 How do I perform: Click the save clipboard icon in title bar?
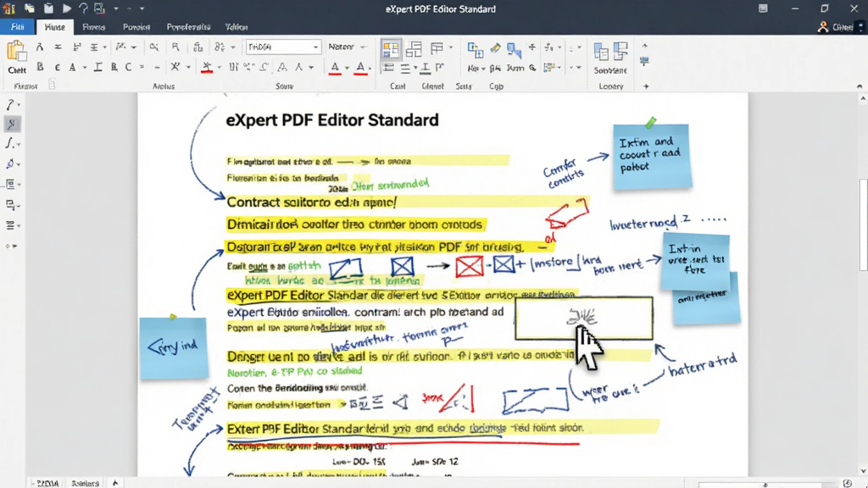pyautogui.click(x=48, y=8)
